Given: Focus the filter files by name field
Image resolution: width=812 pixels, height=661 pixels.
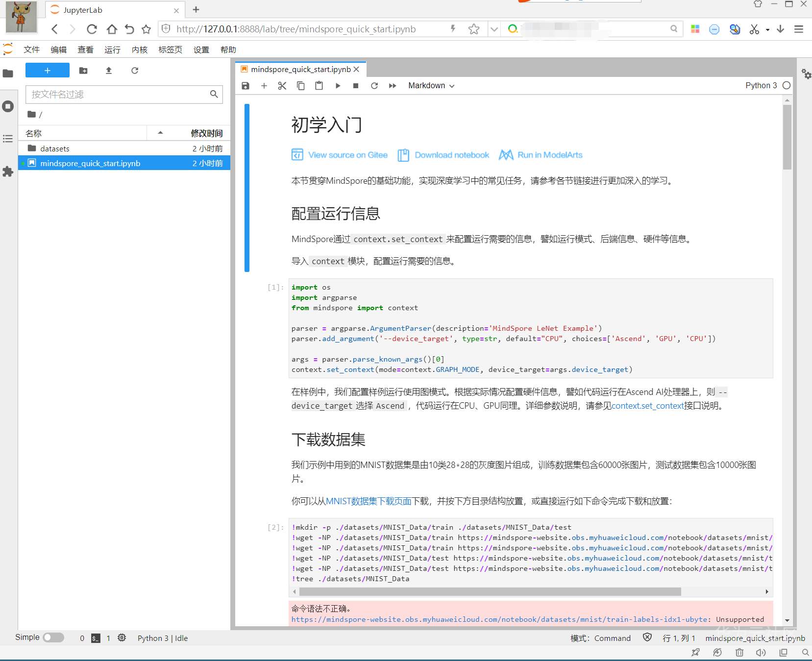Looking at the screenshot, I should point(124,94).
